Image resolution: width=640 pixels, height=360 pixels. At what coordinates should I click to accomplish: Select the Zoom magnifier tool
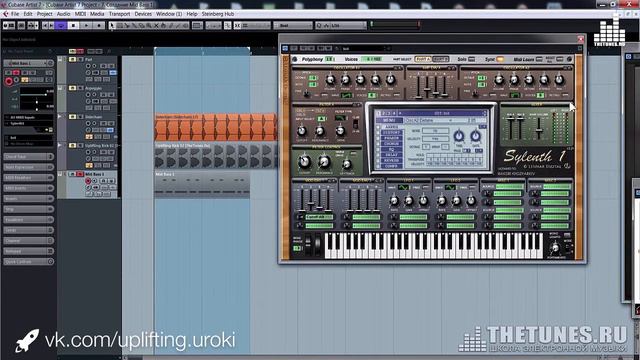coord(149,25)
